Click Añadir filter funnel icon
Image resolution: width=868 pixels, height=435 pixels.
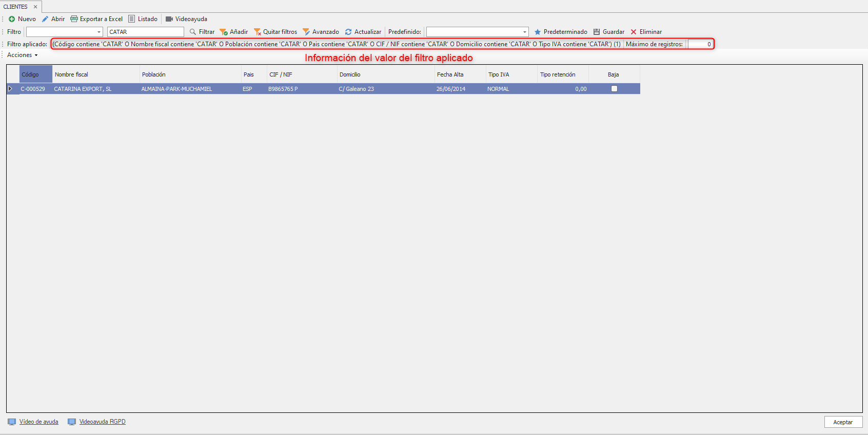point(224,32)
